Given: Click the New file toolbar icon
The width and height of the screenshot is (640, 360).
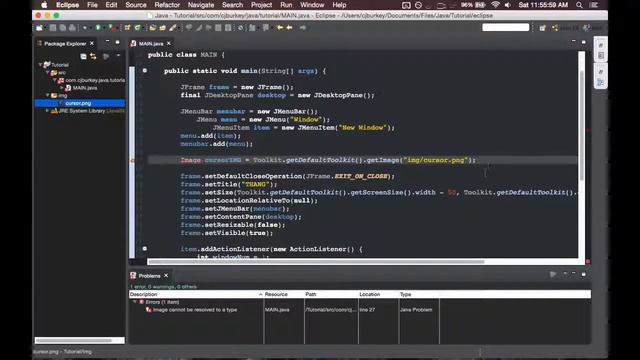Looking at the screenshot, I should (40, 28).
